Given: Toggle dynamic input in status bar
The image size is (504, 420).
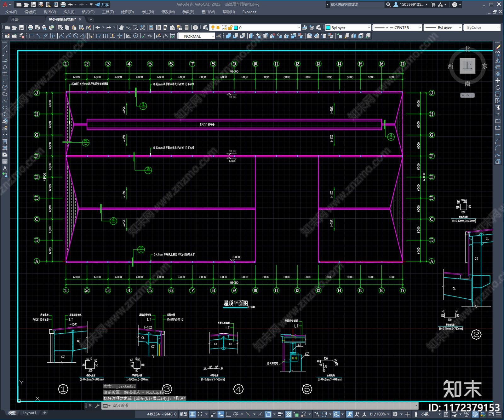Looking at the screenshot, I should pos(221,414).
